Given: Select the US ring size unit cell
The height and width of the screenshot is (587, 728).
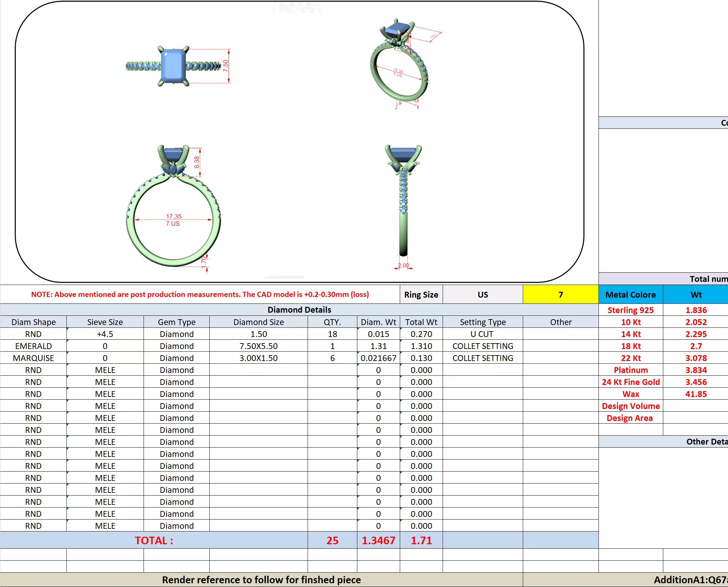Looking at the screenshot, I should coord(482,295).
